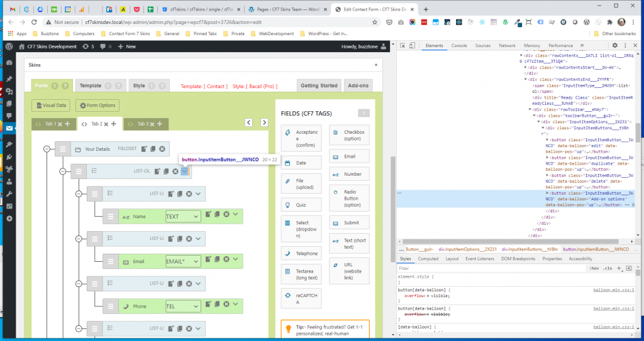The height and width of the screenshot is (341, 644).
Task: Open the Name field type dropdown showing TEXT
Action: pyautogui.click(x=183, y=216)
